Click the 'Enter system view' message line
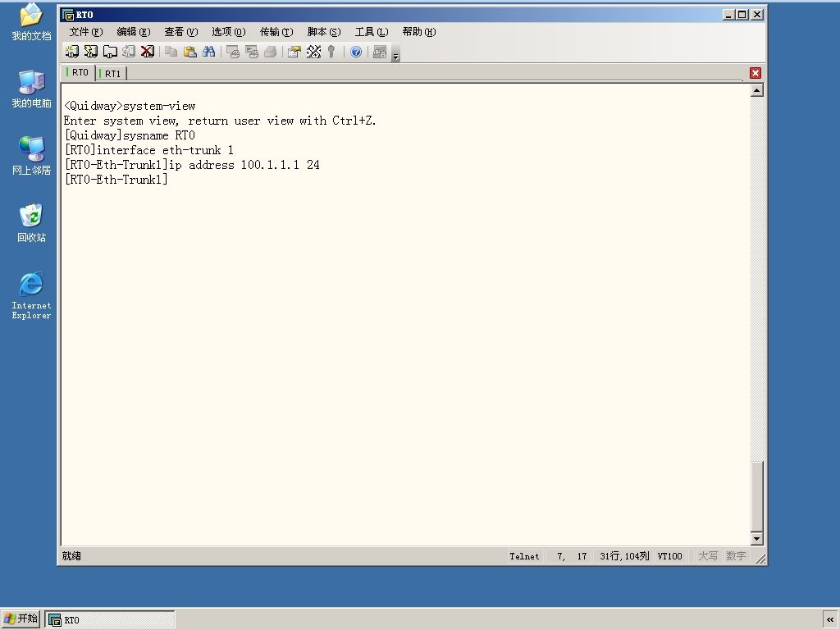The width and height of the screenshot is (840, 630). coord(220,121)
